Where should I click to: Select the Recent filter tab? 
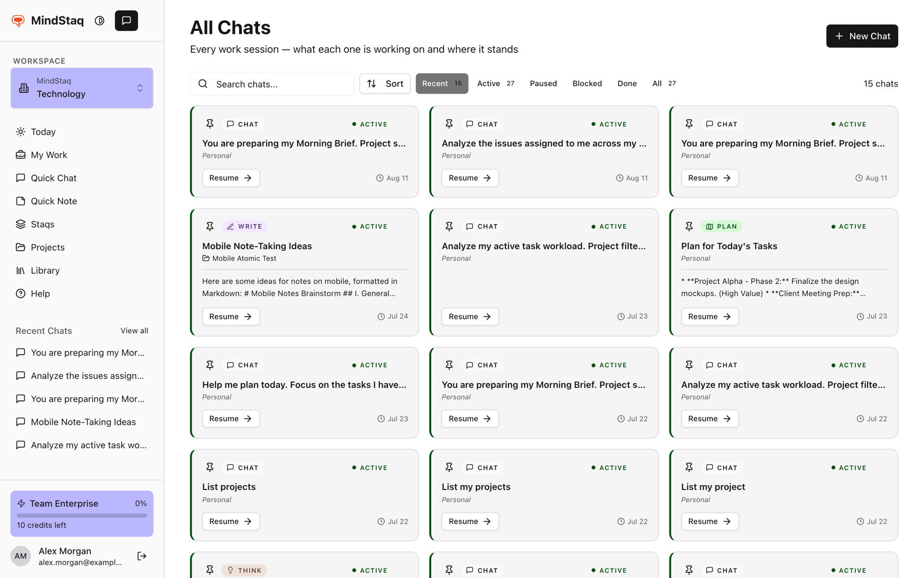[442, 84]
